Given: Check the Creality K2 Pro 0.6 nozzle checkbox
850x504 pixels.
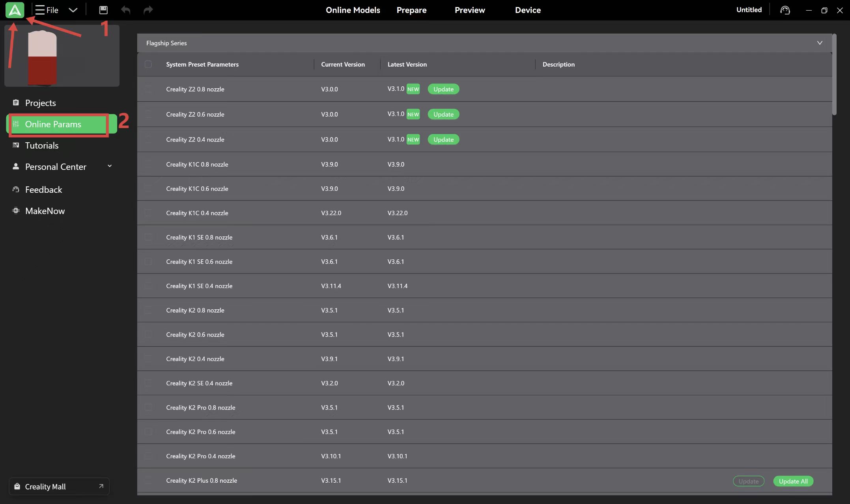Looking at the screenshot, I should pos(148,432).
